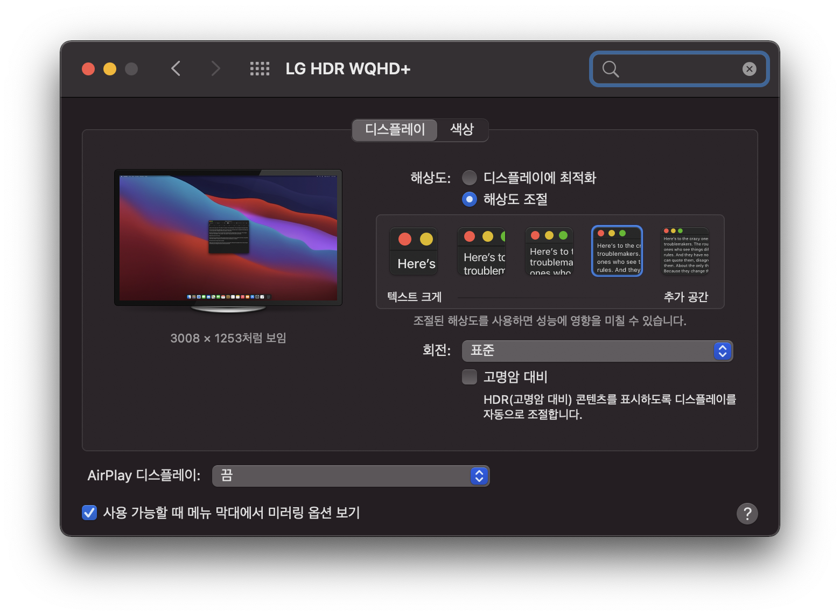The image size is (840, 616).
Task: Go forward with the right chevron
Action: (215, 68)
